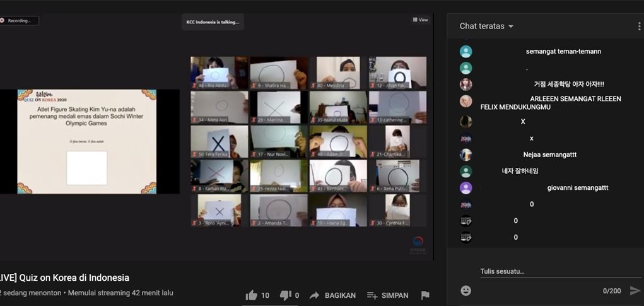
Task: Click the View button in the Zoom feed
Action: click(x=421, y=20)
